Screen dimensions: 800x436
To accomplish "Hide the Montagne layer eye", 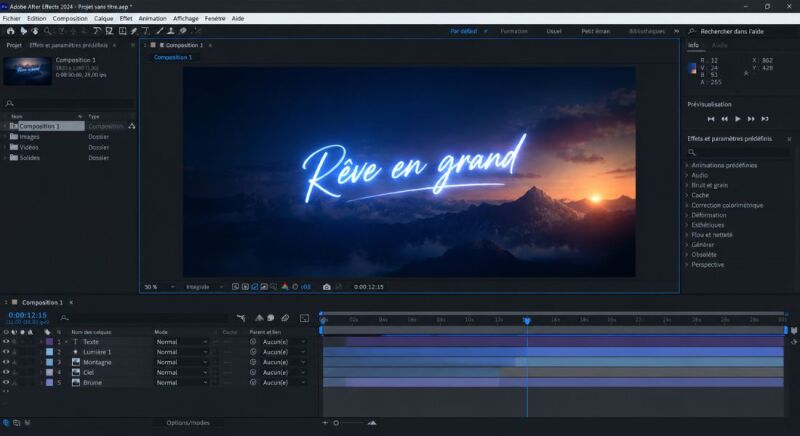I will click(6, 362).
